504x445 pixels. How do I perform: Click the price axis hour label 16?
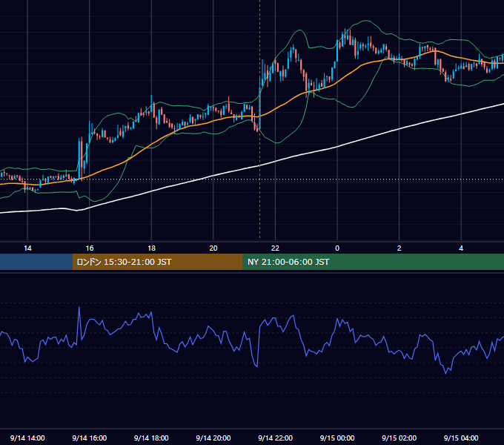(90, 248)
